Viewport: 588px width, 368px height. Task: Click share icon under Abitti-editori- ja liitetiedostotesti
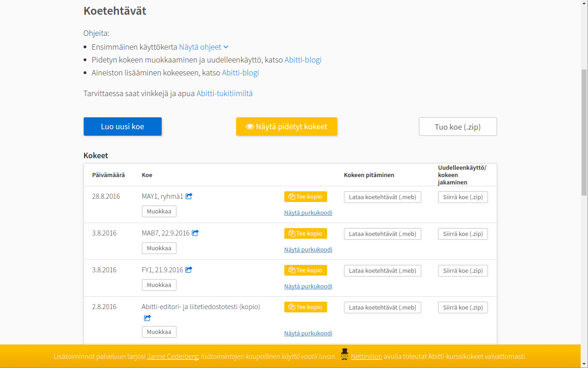click(x=147, y=318)
